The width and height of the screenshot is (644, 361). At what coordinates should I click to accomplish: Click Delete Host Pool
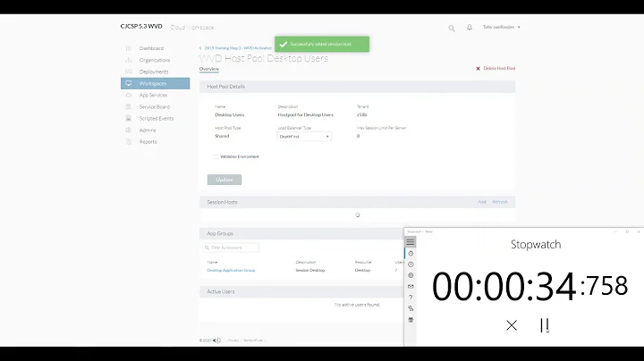point(496,69)
